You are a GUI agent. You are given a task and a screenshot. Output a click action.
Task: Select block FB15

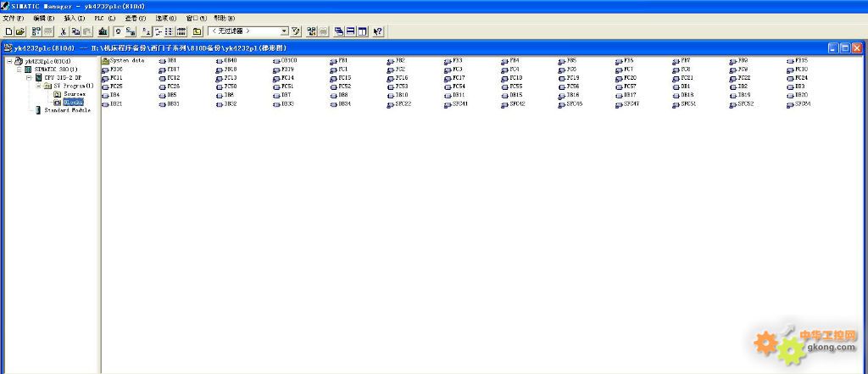click(x=797, y=60)
